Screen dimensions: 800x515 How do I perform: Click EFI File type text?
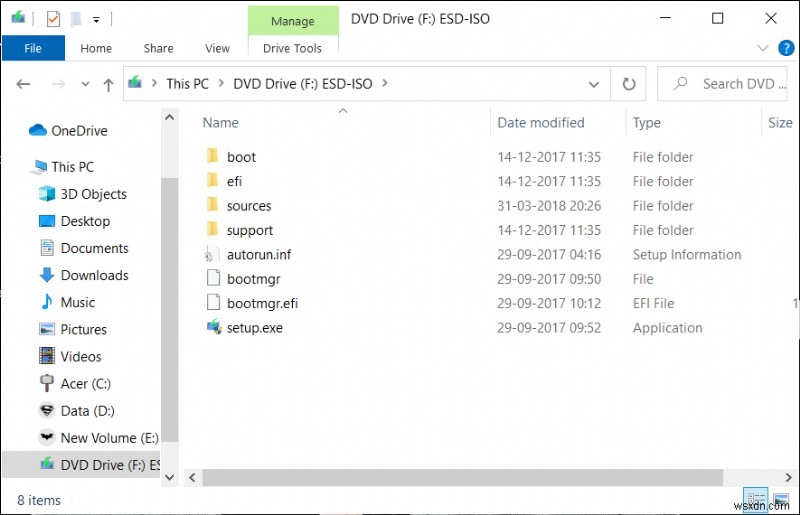pos(653,304)
